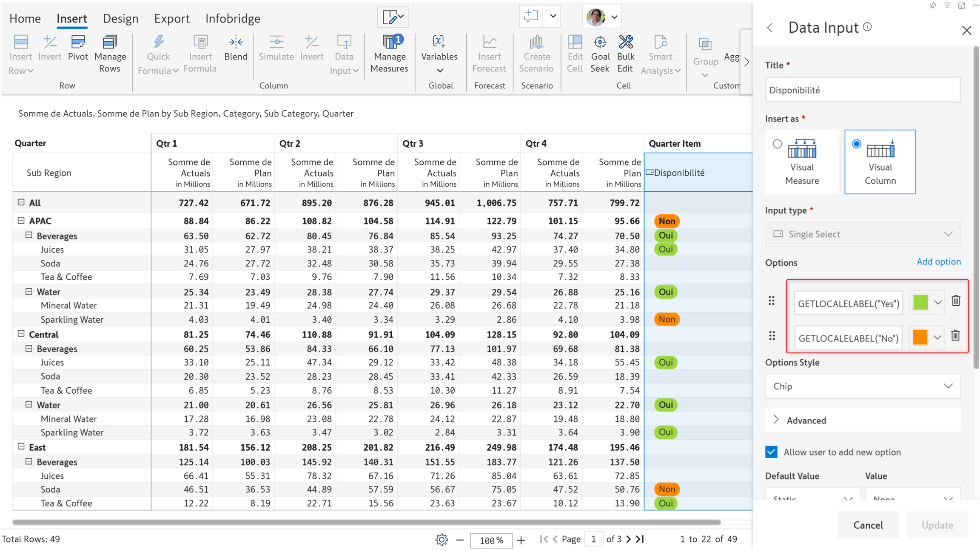Open the Bulk Edit tool

(x=626, y=53)
